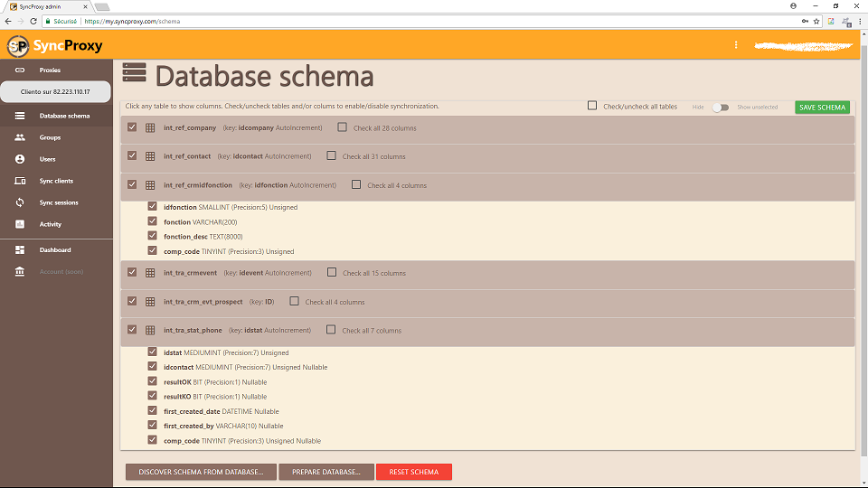Image resolution: width=868 pixels, height=488 pixels.
Task: Click DISCOVER SCHEMA FROM DATABASE button
Action: [x=201, y=472]
